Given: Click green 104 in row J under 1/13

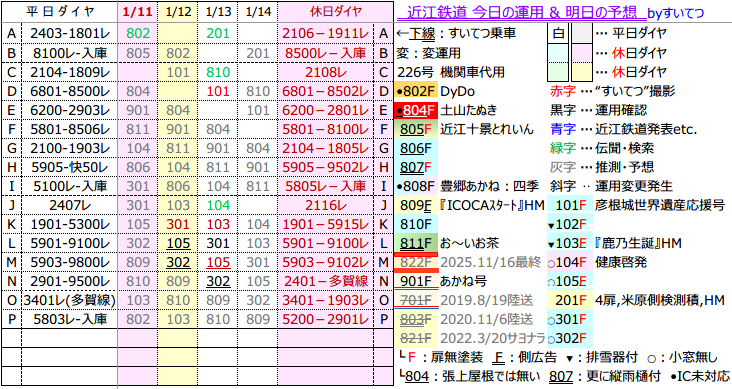Looking at the screenshot, I should point(218,205).
